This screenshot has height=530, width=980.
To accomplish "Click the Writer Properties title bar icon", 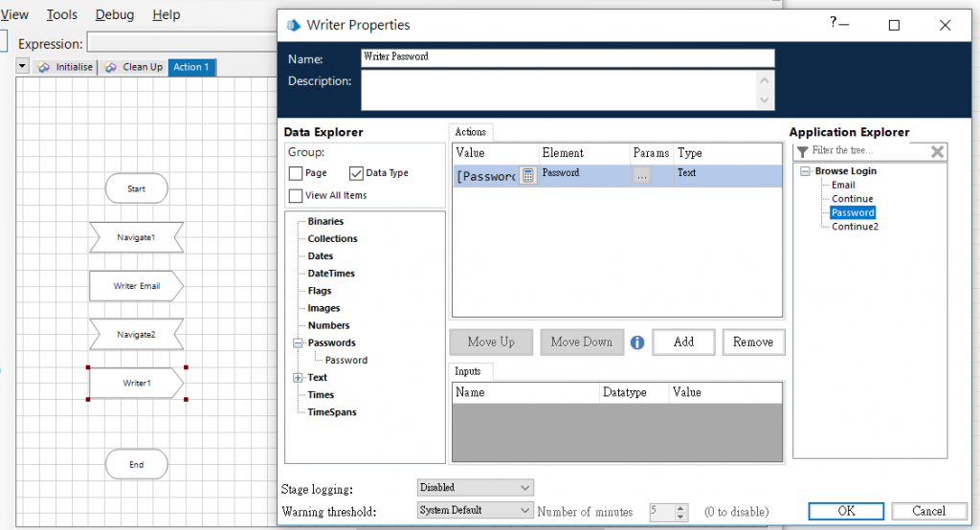I will point(293,25).
